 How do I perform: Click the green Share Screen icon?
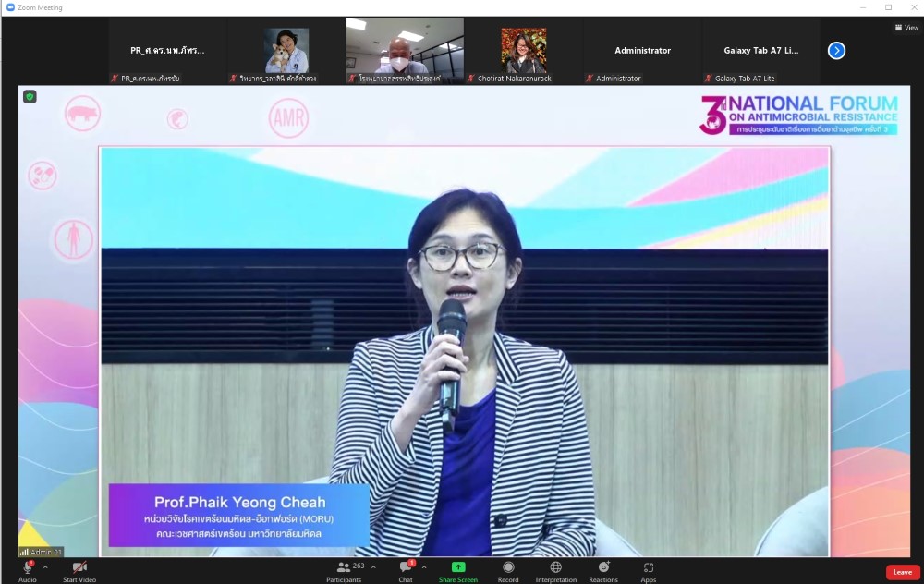(x=458, y=567)
